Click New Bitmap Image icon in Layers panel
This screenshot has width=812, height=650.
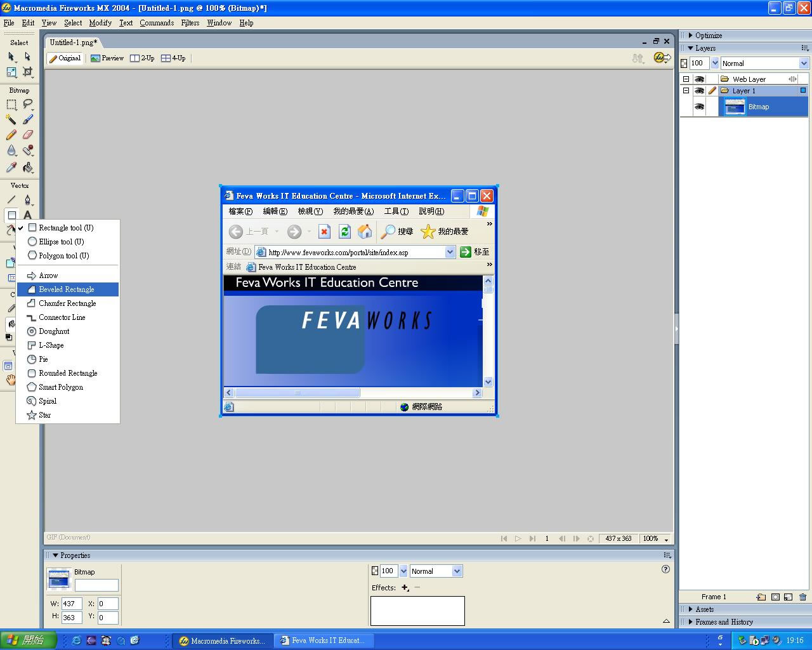click(788, 597)
